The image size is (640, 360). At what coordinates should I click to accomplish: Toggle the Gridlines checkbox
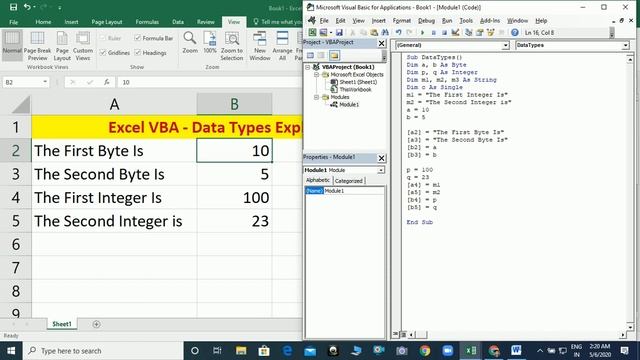click(x=103, y=53)
